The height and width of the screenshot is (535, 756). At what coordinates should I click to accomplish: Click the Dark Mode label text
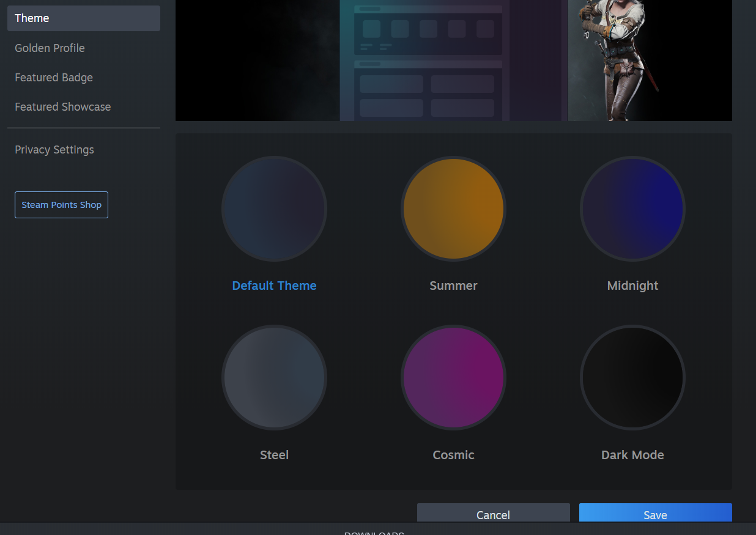[632, 455]
